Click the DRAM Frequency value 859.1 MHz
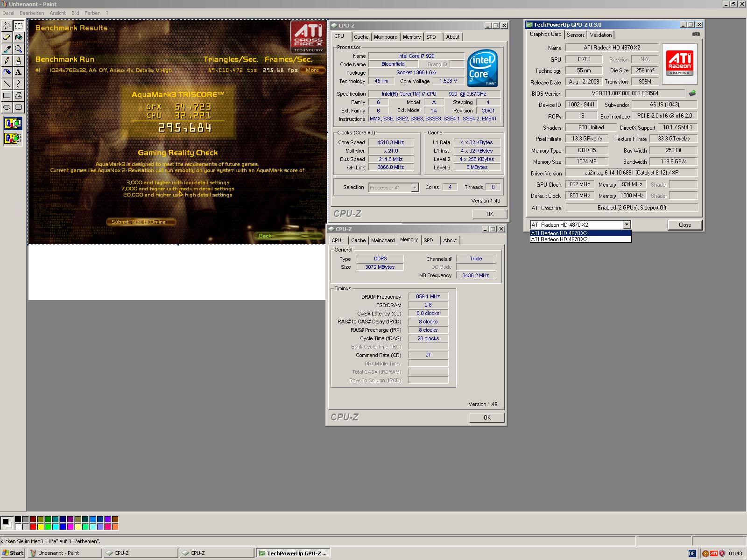This screenshot has width=747, height=560. point(428,297)
